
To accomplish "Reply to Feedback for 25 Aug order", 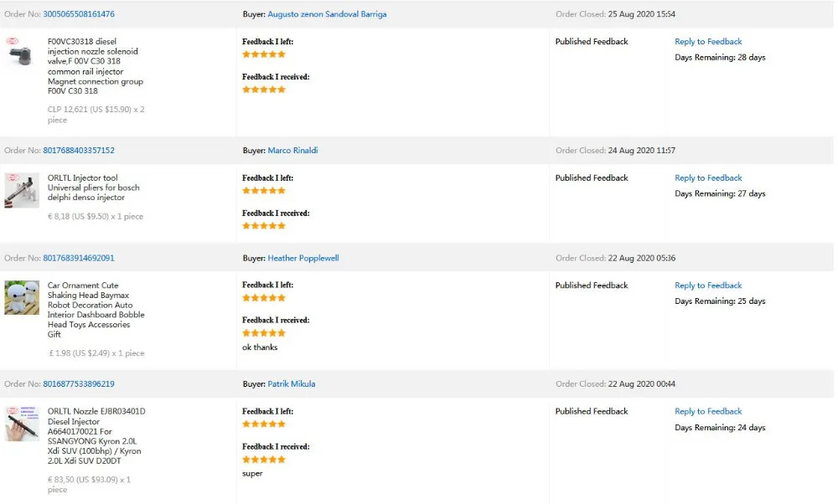I will (708, 42).
